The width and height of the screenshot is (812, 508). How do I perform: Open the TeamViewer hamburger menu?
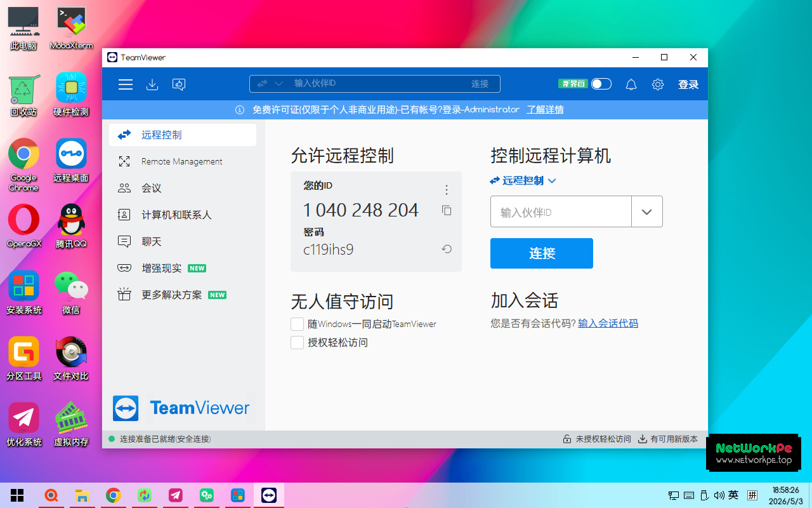point(126,84)
